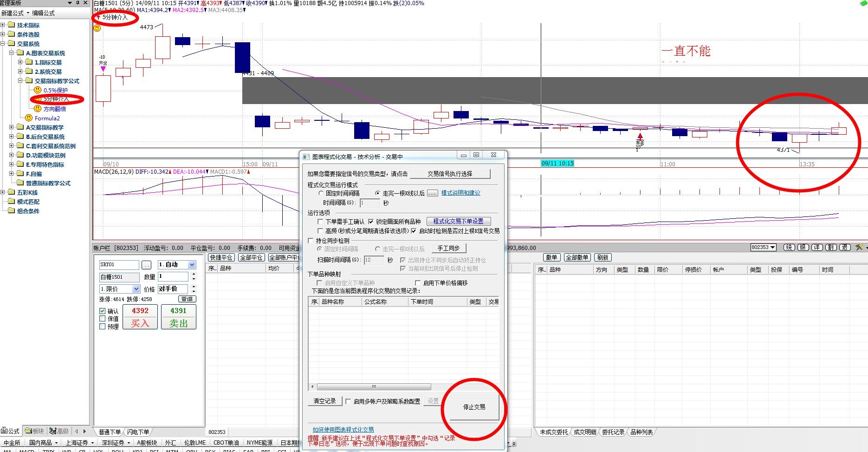Open 如何使用图表程式化交易 help link
868x452 pixels.
coord(343,430)
